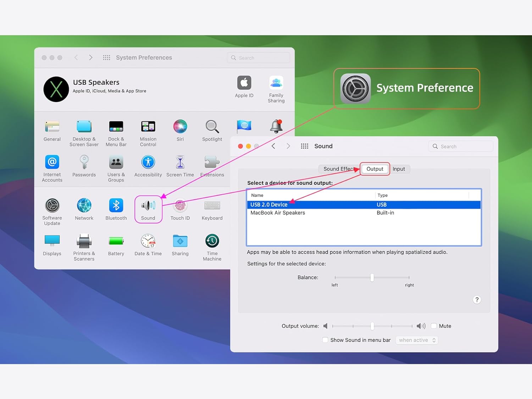Click the high volume speaker icon
Image resolution: width=532 pixels, height=399 pixels.
pyautogui.click(x=421, y=326)
